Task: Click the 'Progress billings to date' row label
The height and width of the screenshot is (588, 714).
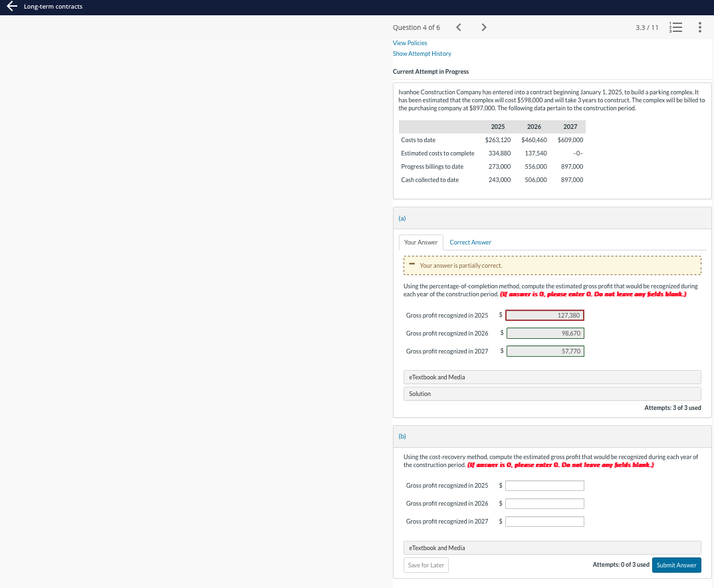Action: pyautogui.click(x=432, y=167)
